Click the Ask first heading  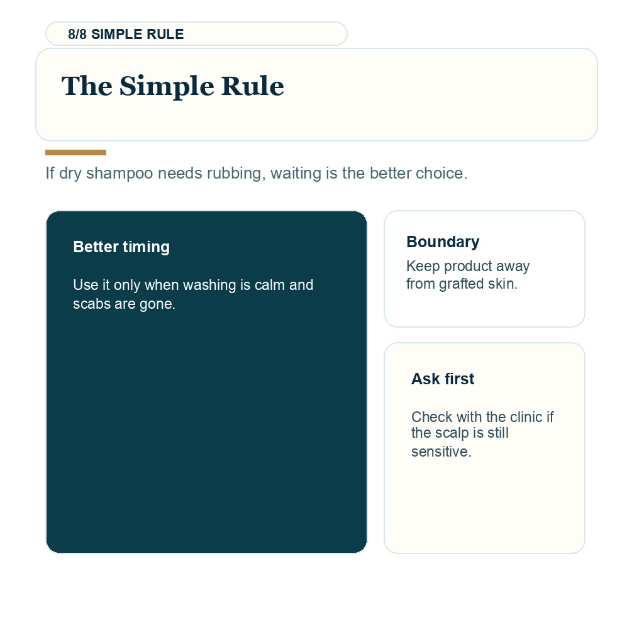443,379
